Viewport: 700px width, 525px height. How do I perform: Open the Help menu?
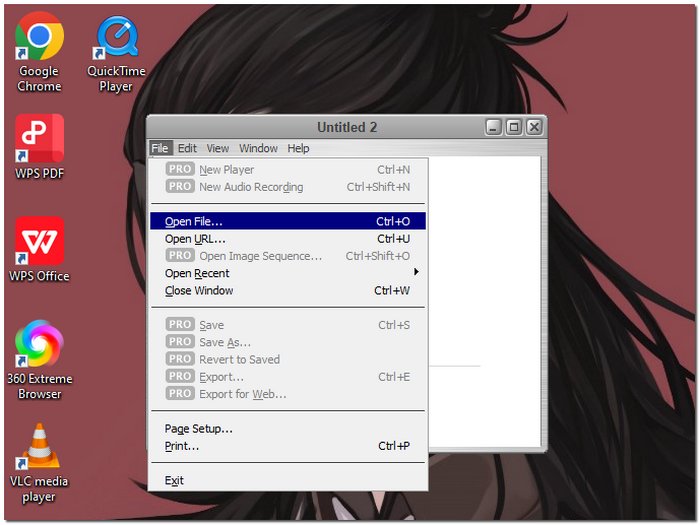tap(298, 148)
